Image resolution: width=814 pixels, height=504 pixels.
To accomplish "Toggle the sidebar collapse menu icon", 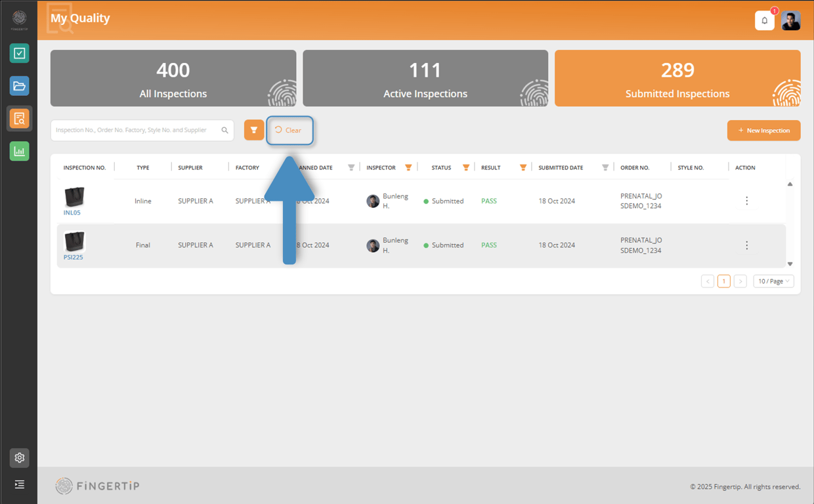I will coord(19,484).
